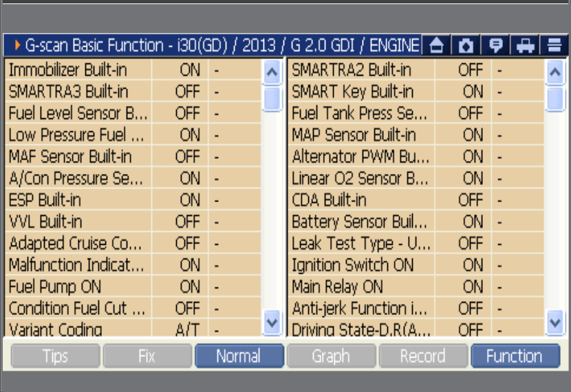This screenshot has height=392, width=571.
Task: Open the menu list icon
Action: (554, 45)
